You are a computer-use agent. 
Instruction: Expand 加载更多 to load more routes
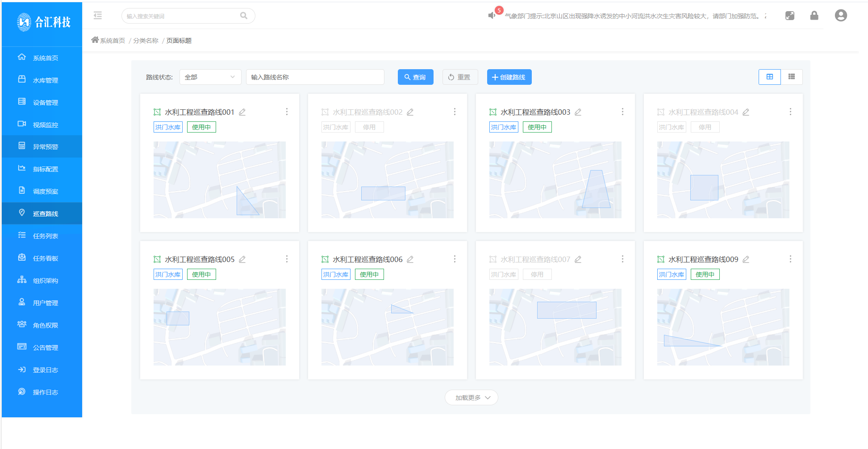[x=472, y=398]
